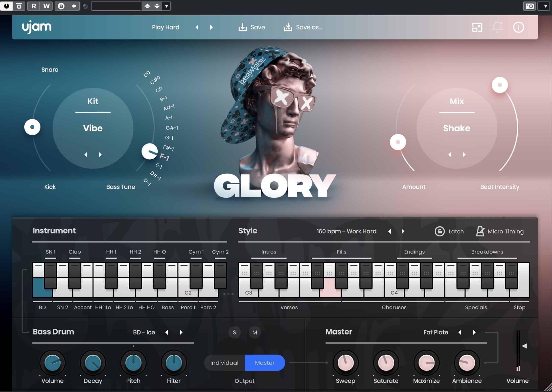552x392 pixels.
Task: Click the G#-1 Bass Tune note label
Action: pos(172,128)
